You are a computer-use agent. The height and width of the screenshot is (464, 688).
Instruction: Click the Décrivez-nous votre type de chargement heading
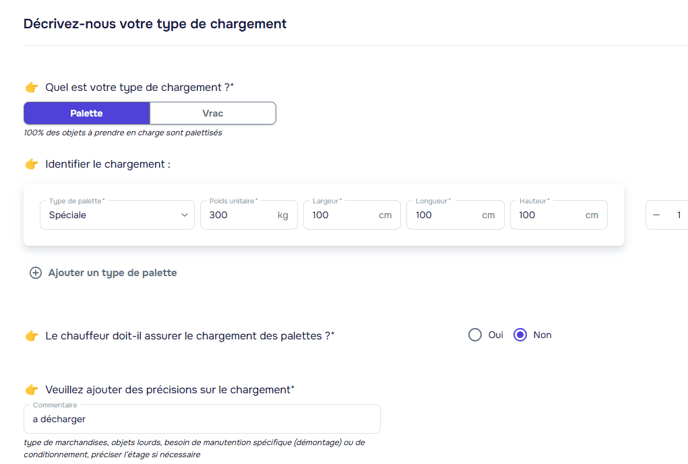click(155, 23)
